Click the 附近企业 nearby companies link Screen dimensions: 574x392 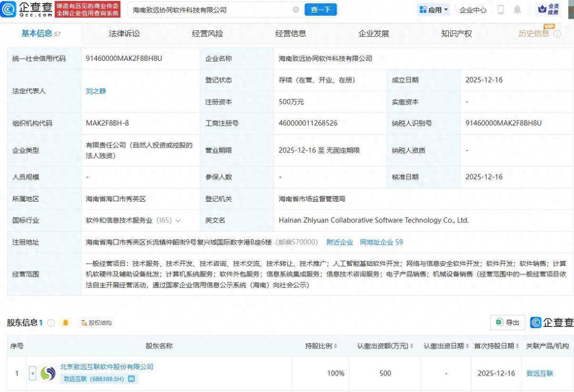340,242
